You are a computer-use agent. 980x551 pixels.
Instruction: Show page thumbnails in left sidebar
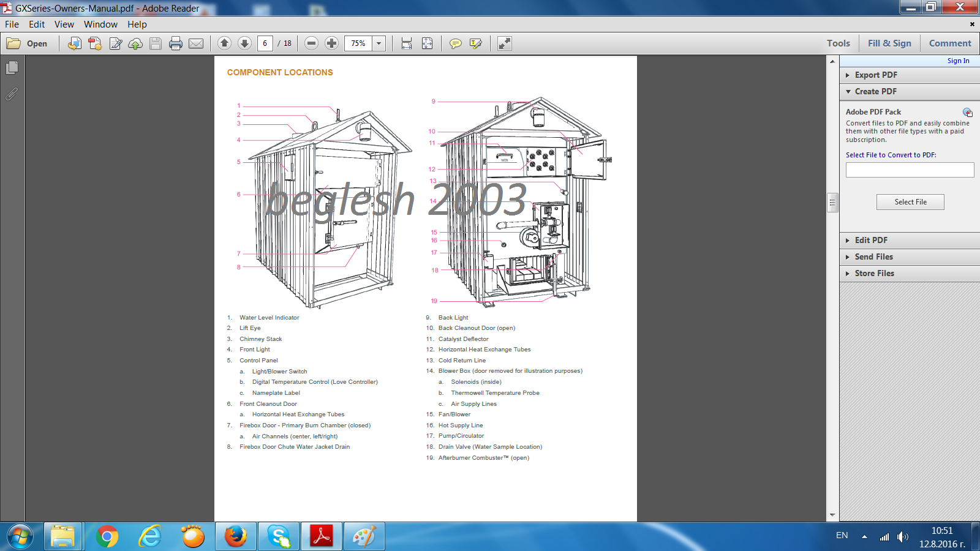(12, 68)
